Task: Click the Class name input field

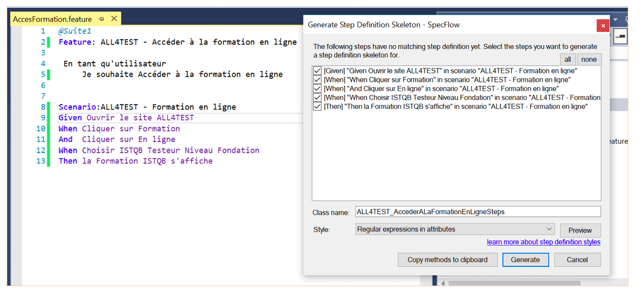Action: (x=478, y=212)
